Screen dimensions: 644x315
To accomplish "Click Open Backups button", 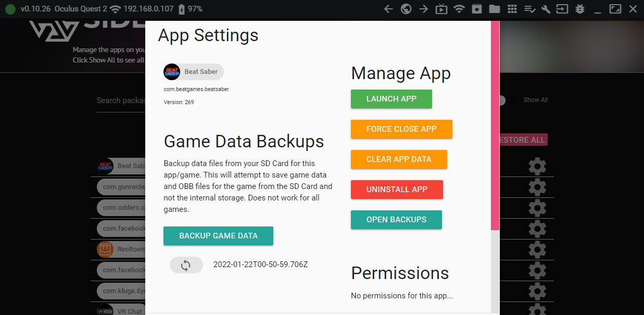I will 396,220.
